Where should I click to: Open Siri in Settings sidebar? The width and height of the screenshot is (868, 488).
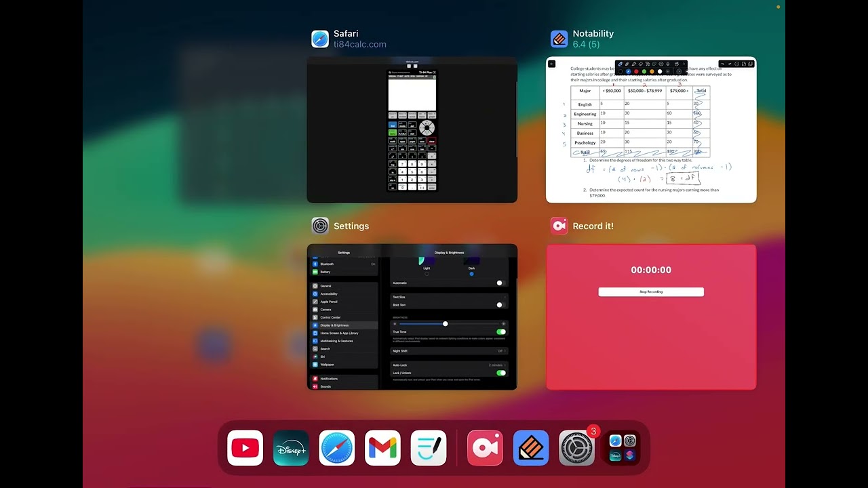[x=343, y=357]
